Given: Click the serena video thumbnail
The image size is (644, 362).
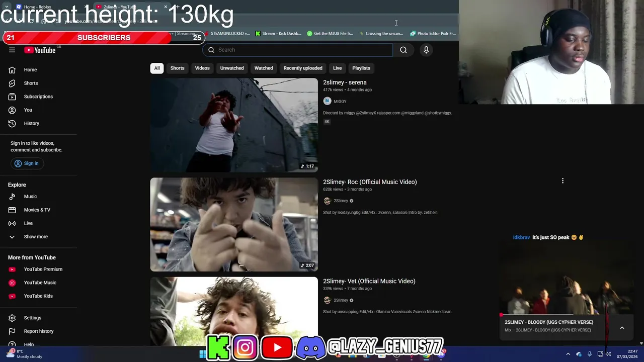Looking at the screenshot, I should (234, 125).
